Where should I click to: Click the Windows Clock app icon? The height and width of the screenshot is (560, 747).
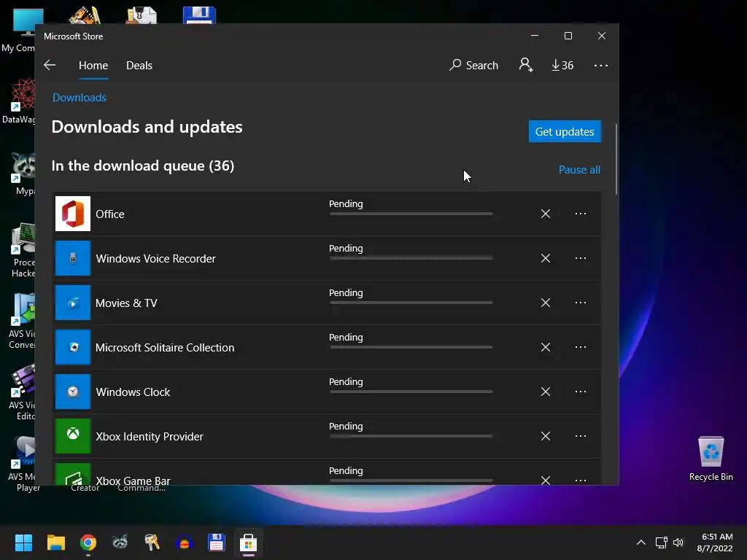(x=73, y=392)
